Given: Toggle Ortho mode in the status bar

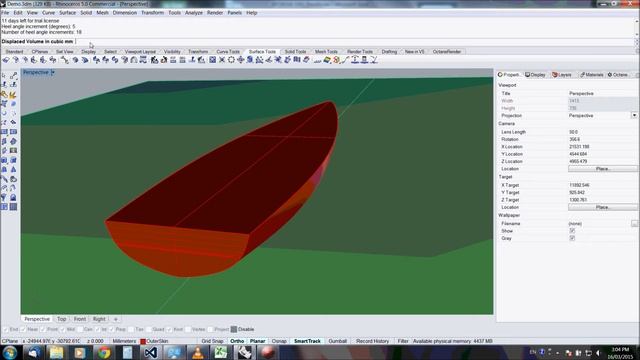Looking at the screenshot, I should point(237,341).
